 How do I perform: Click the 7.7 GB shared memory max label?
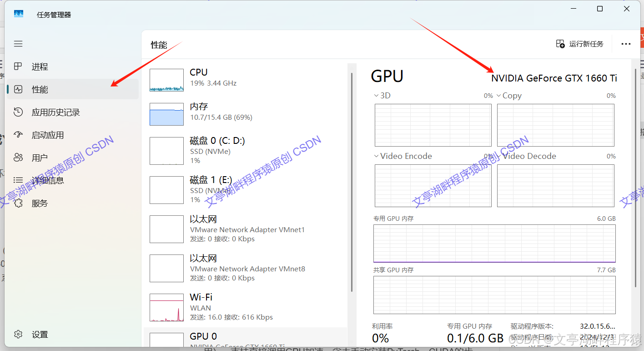click(x=606, y=270)
